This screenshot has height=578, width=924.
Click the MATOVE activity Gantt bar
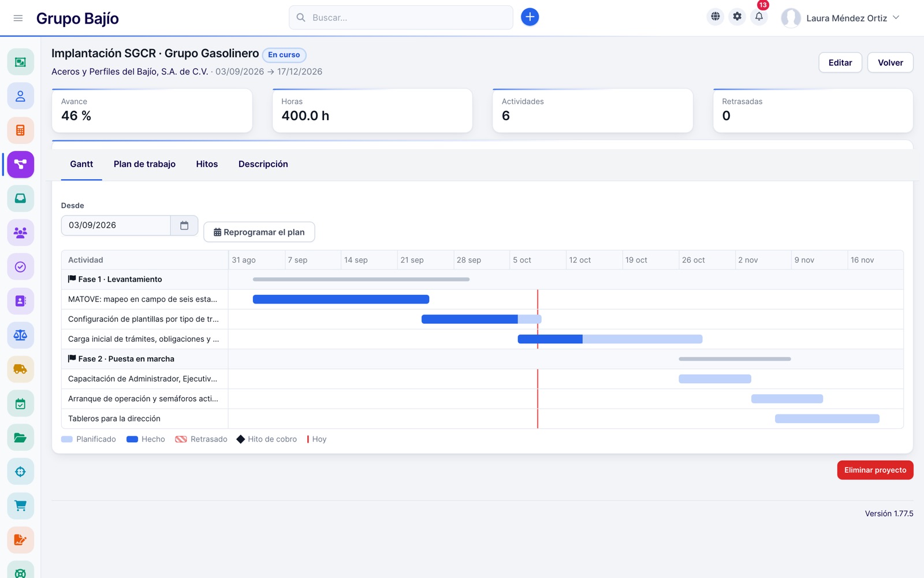pos(341,299)
